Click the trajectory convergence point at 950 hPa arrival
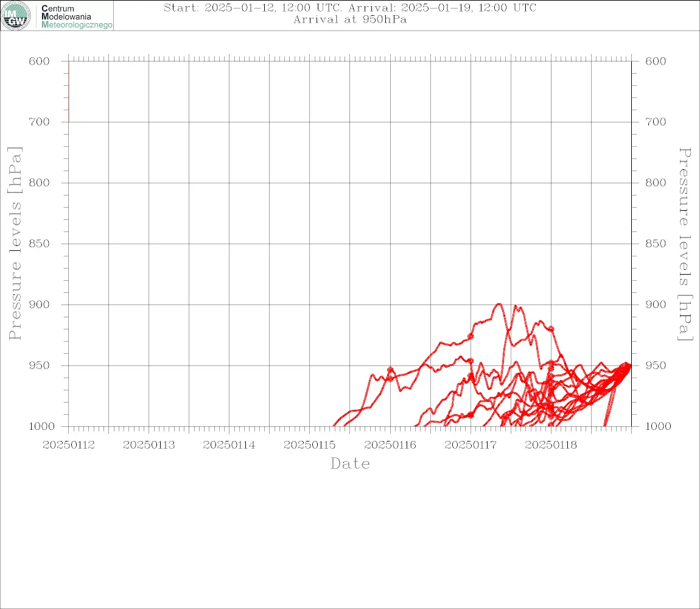Viewport: 700px width, 609px height. (629, 366)
